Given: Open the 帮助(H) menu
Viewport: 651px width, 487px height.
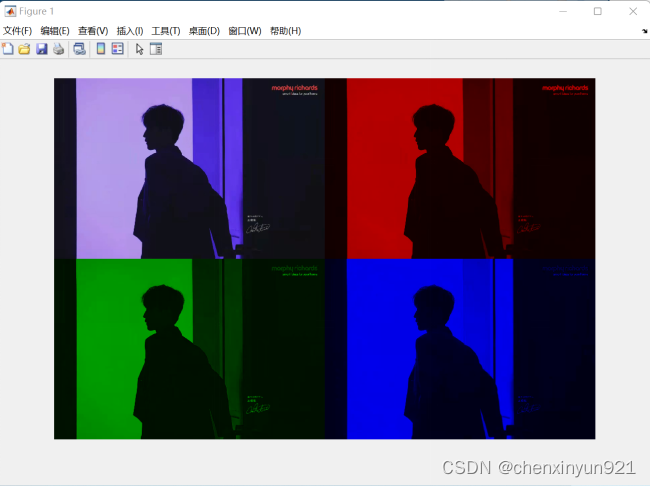Looking at the screenshot, I should (285, 31).
